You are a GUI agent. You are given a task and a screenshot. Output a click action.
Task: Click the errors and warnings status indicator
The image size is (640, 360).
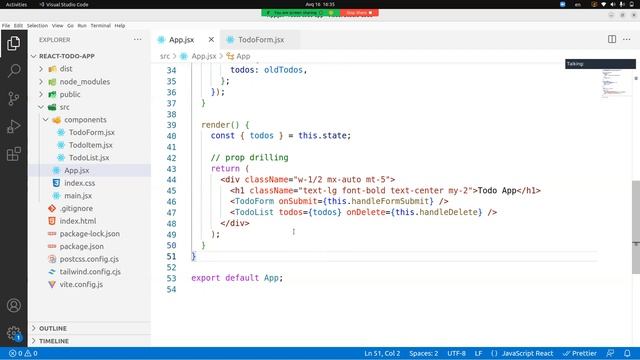[23, 353]
